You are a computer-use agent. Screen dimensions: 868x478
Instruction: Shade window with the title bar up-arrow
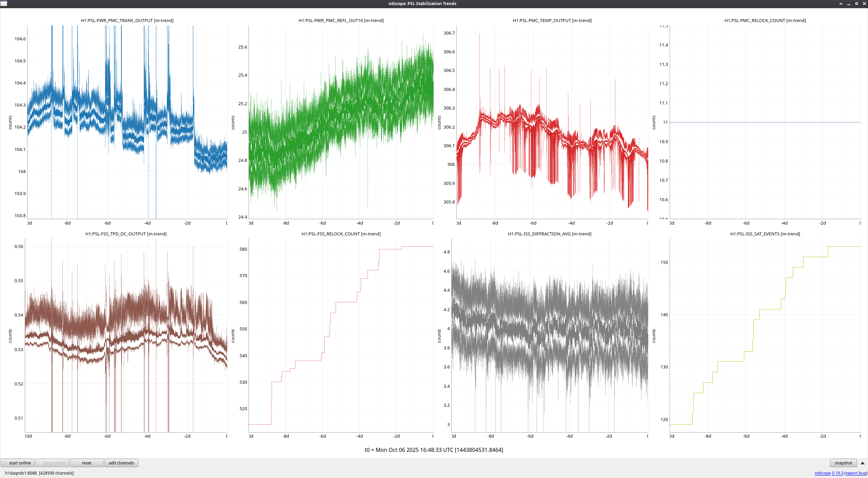pyautogui.click(x=841, y=4)
